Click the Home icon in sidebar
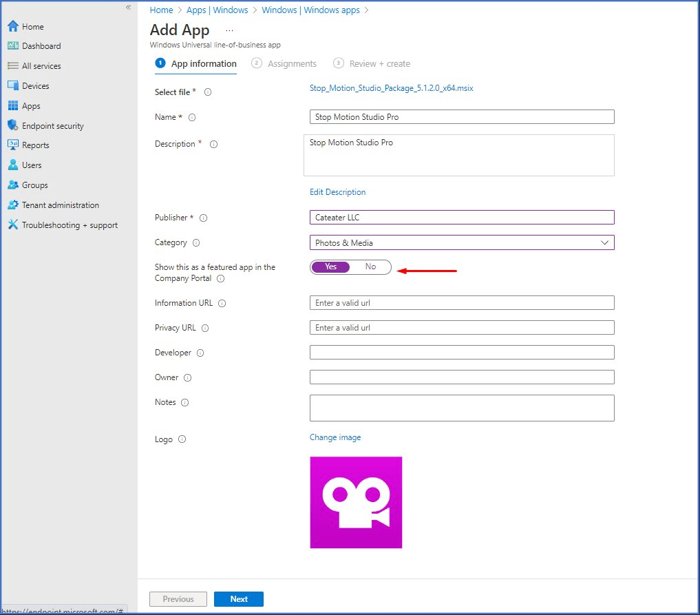Screen dimensions: 700x615 13,27
